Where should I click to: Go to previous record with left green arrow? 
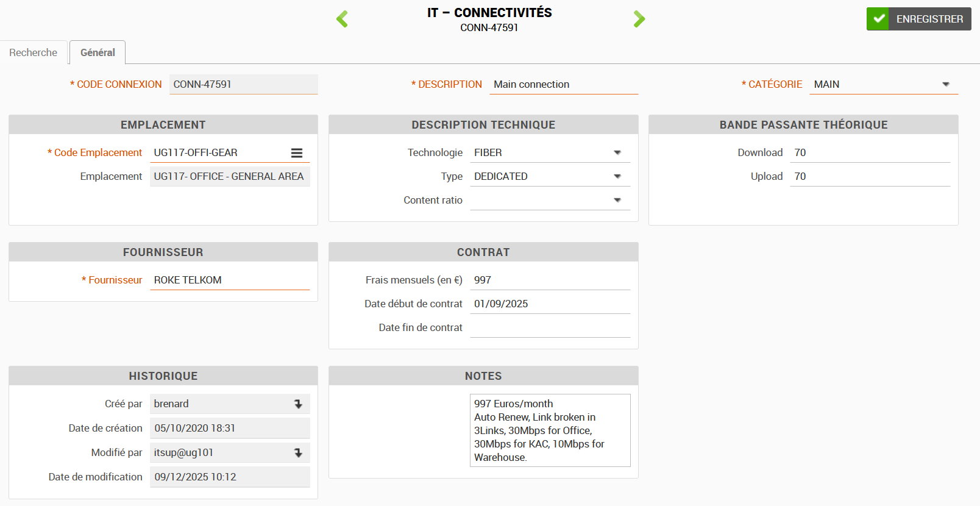pyautogui.click(x=342, y=19)
